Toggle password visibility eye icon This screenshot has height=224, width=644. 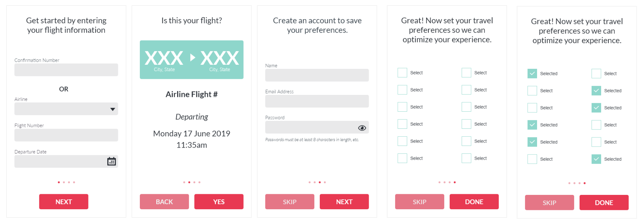(x=362, y=128)
